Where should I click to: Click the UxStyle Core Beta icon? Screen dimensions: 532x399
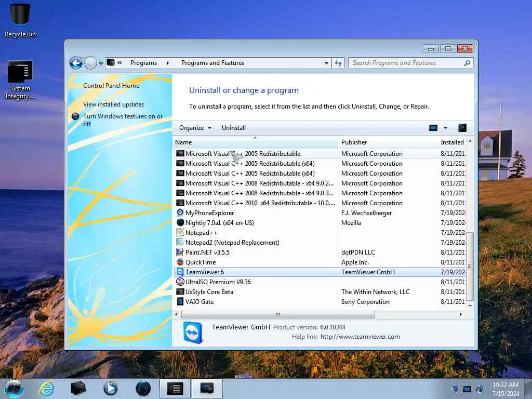pyautogui.click(x=180, y=291)
